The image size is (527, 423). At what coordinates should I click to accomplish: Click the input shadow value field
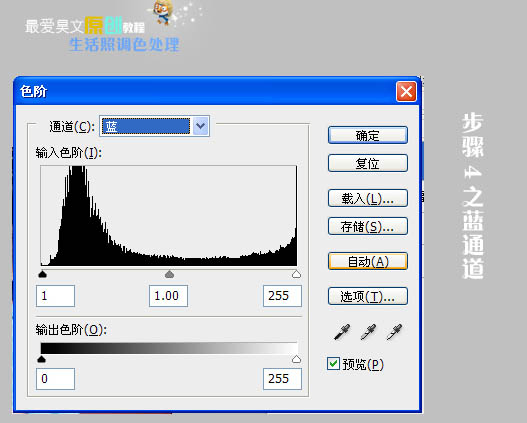tap(55, 296)
